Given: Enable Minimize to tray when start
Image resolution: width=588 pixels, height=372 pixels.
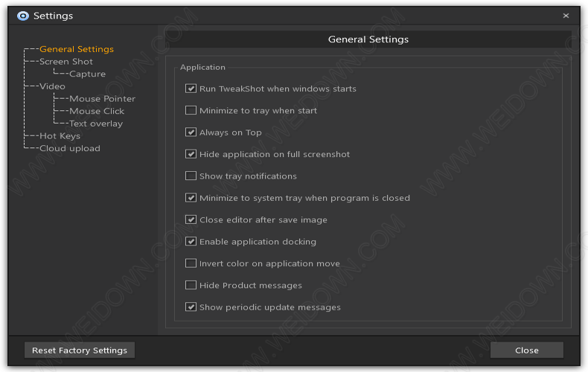Looking at the screenshot, I should [x=191, y=110].
